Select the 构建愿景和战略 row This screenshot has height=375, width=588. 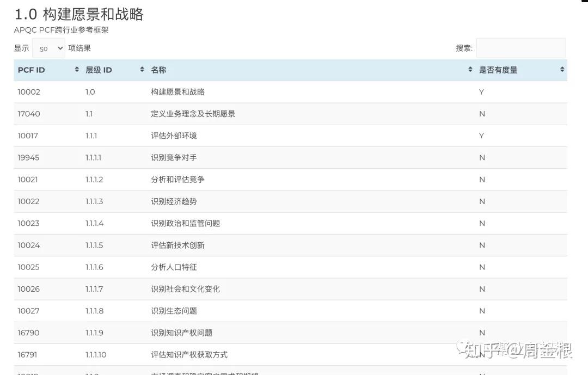(218, 91)
